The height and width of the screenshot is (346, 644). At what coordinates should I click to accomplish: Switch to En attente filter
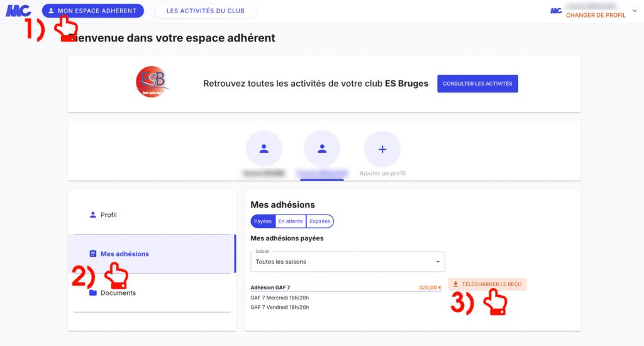(x=291, y=221)
